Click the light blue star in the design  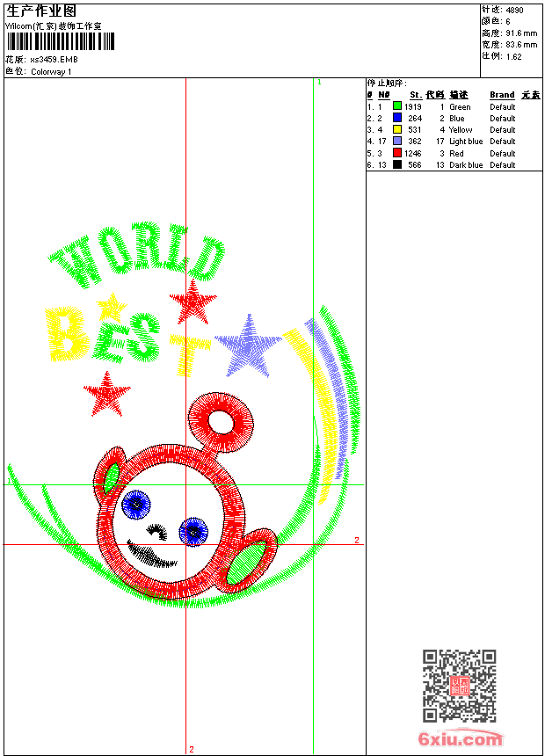[x=249, y=346]
